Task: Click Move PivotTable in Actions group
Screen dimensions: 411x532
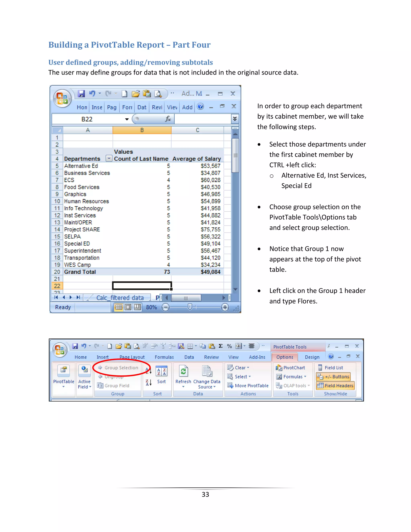Action: (248, 386)
